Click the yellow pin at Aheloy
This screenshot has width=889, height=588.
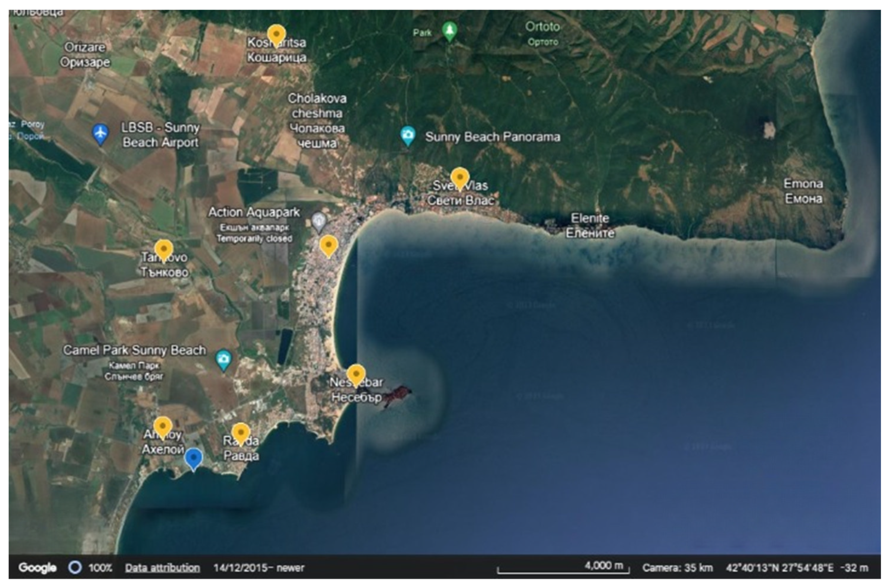pos(162,427)
